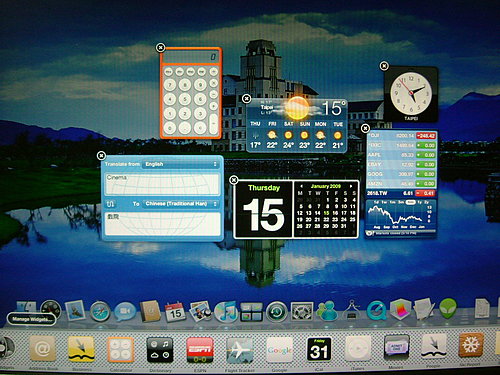Screen dimensions: 500x375
Task: Launch iTunes music note icon in Dock
Action: (226, 312)
